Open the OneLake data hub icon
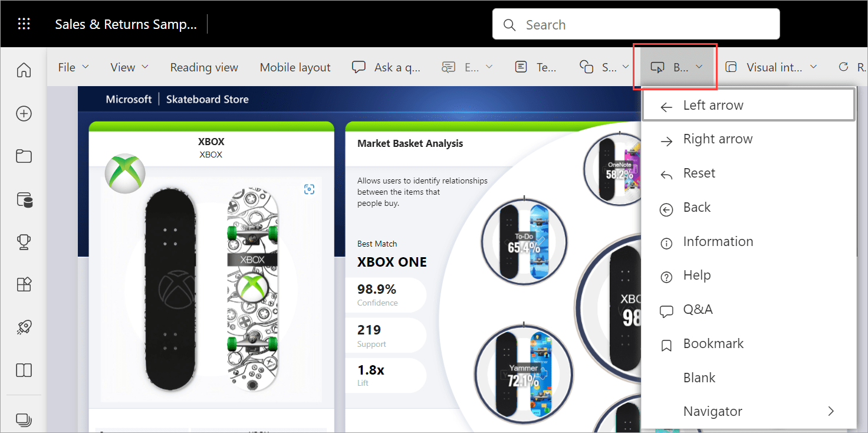 point(24,199)
